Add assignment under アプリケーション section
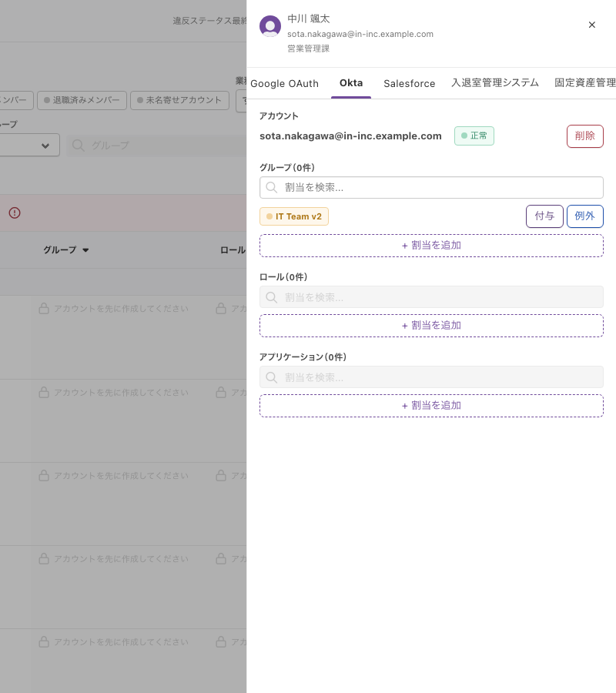Viewport: 616px width, 693px height. click(x=431, y=406)
